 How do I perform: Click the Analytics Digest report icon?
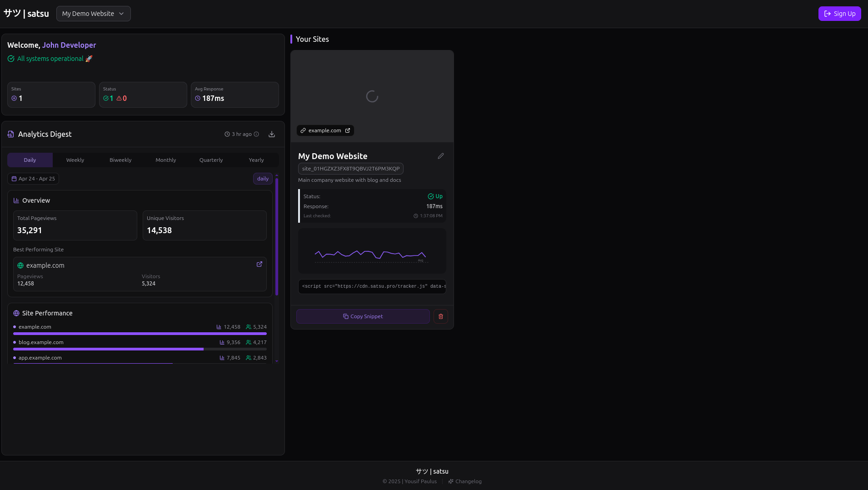point(10,134)
